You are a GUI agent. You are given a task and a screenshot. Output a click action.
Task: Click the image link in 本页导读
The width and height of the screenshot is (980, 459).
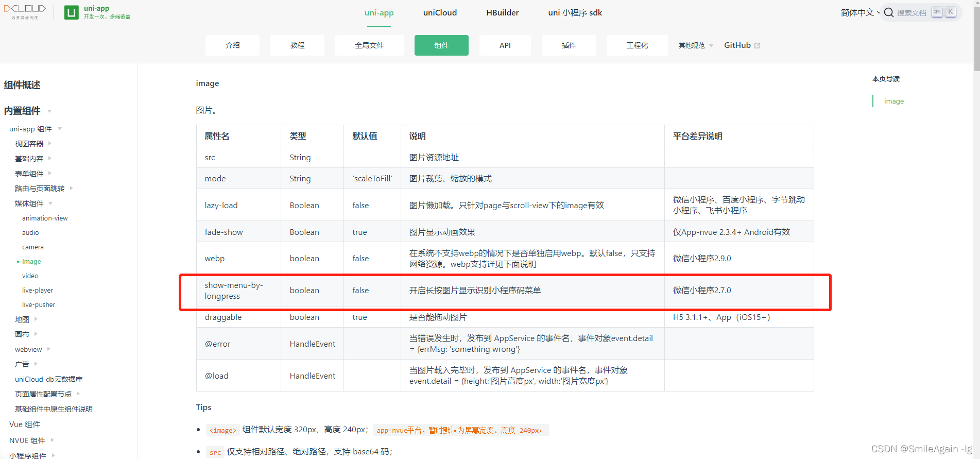894,101
